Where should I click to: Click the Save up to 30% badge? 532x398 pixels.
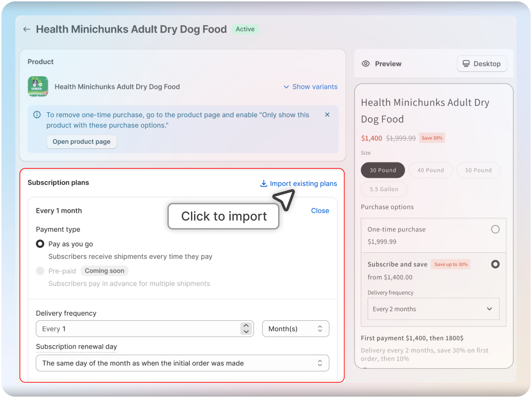pyautogui.click(x=450, y=264)
